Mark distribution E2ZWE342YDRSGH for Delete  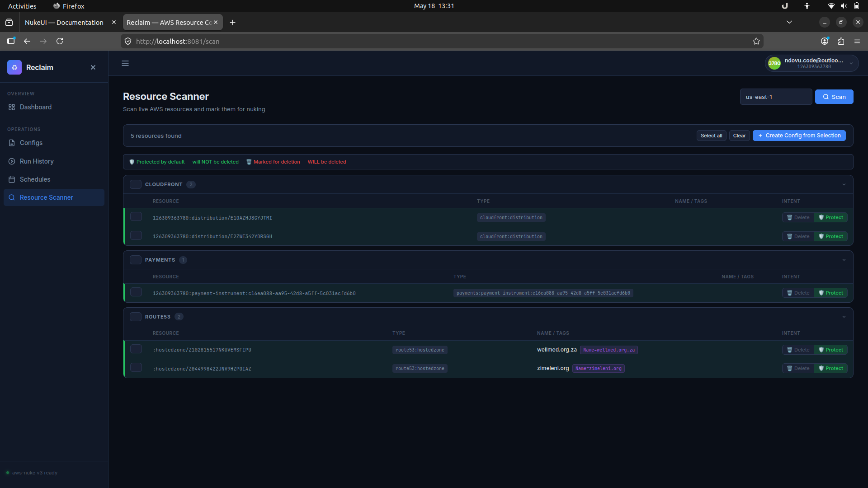(798, 236)
